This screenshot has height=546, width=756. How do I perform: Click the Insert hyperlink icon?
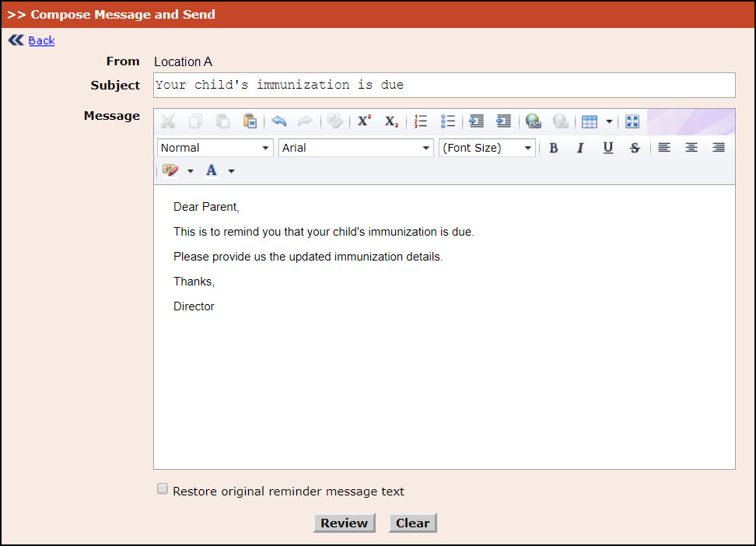click(533, 121)
